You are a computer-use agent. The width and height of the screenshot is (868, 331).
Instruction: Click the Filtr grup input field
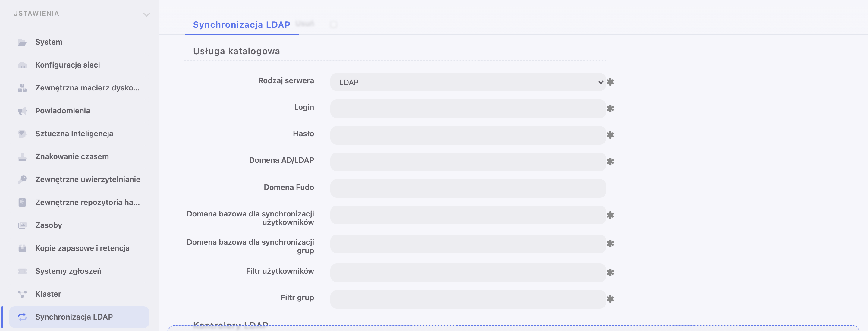[x=468, y=300]
